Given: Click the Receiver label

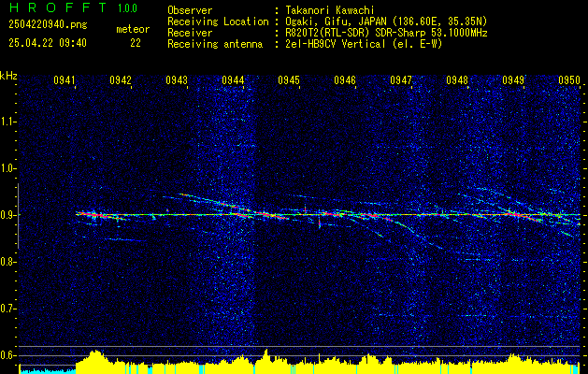Looking at the screenshot, I should click(190, 33).
